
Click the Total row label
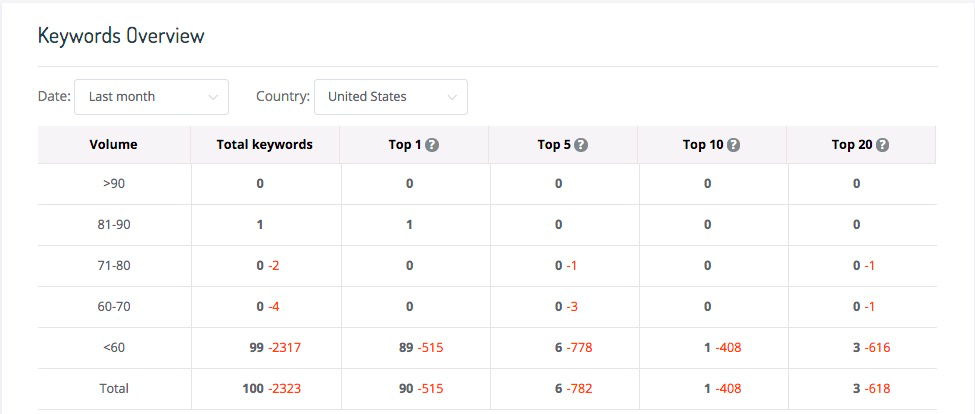click(x=114, y=389)
